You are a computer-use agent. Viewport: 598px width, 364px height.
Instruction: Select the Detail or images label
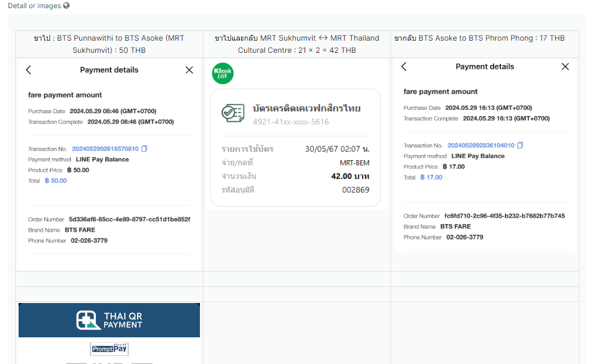tap(34, 6)
